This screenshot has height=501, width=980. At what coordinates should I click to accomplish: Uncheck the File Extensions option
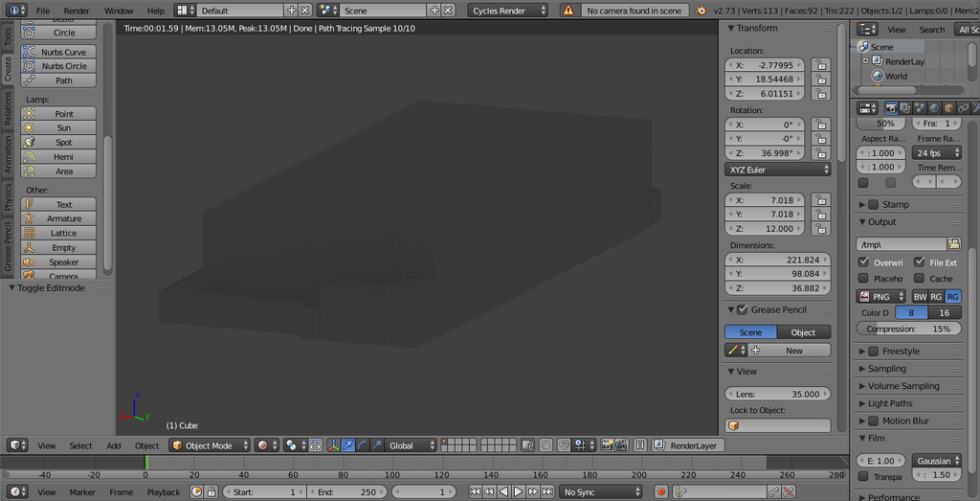[920, 262]
